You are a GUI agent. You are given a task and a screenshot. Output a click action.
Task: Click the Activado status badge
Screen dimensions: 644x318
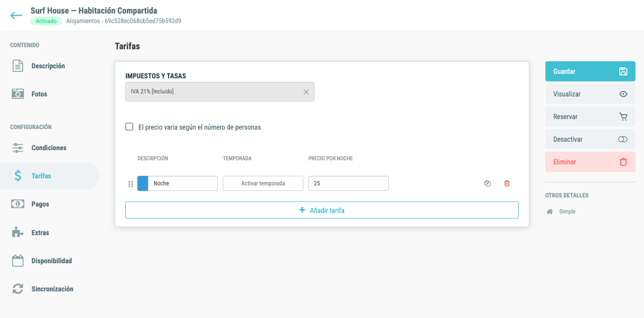[46, 21]
